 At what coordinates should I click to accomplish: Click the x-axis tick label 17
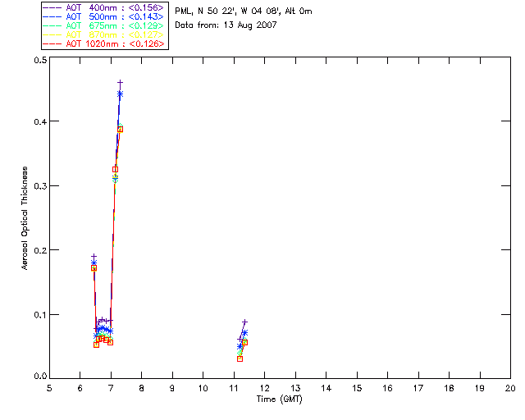(x=418, y=389)
